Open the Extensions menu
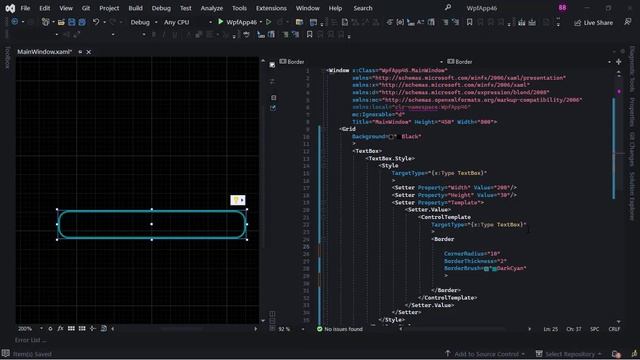Image resolution: width=640 pixels, height=360 pixels. (x=271, y=8)
